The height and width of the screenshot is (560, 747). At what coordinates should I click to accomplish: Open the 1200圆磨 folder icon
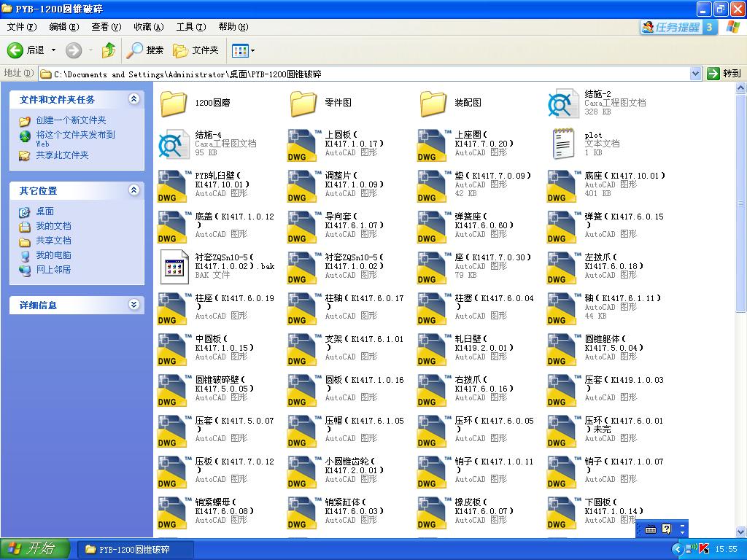point(174,103)
